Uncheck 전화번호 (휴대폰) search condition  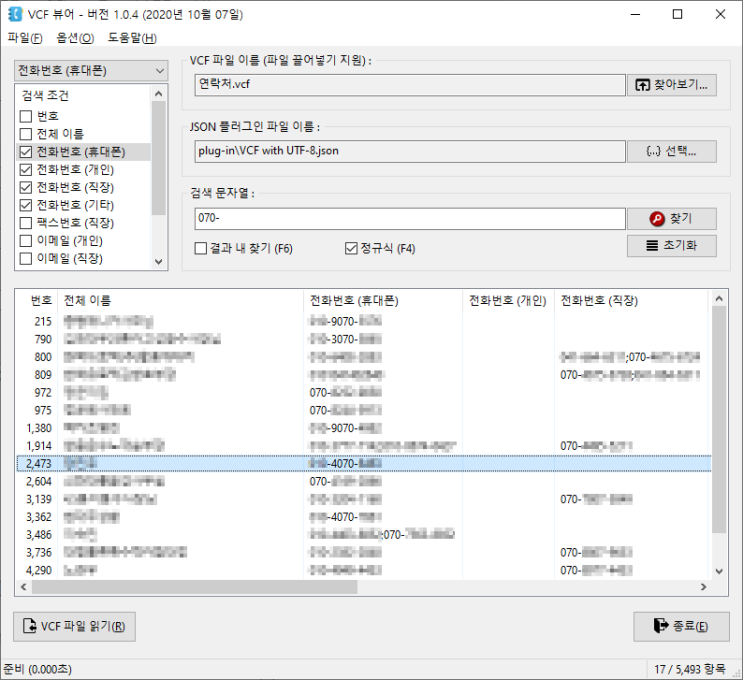(26, 152)
